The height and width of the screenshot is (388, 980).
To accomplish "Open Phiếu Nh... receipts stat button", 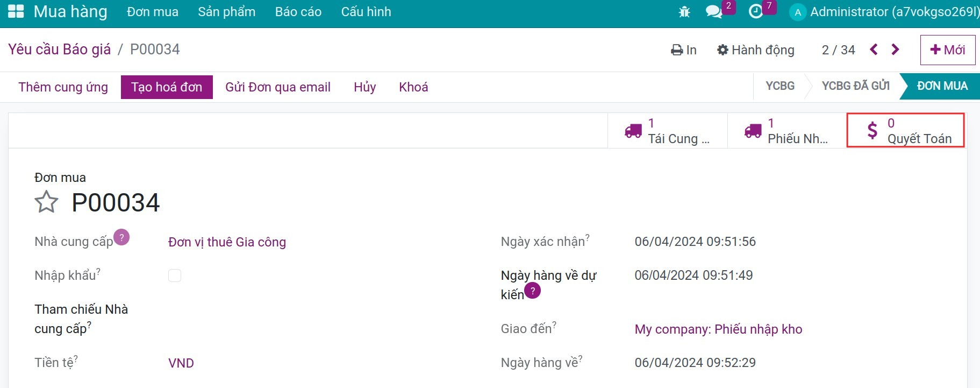I will 787,131.
